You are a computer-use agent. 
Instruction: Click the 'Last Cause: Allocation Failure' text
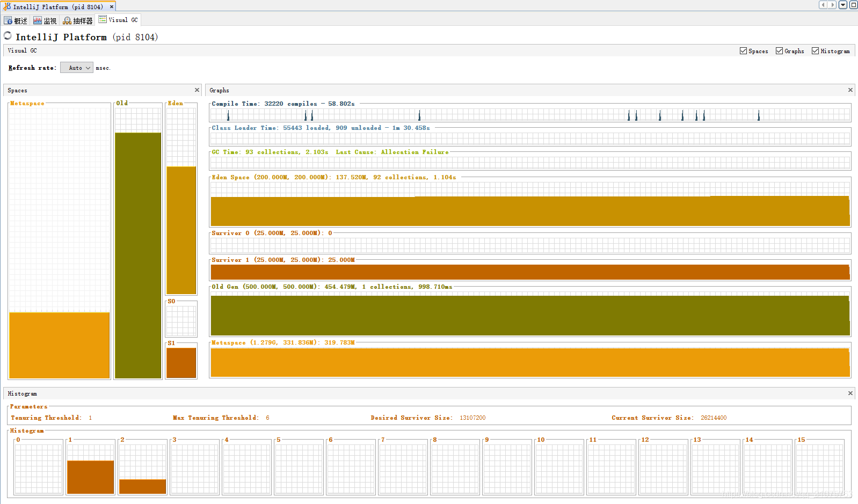[392, 152]
